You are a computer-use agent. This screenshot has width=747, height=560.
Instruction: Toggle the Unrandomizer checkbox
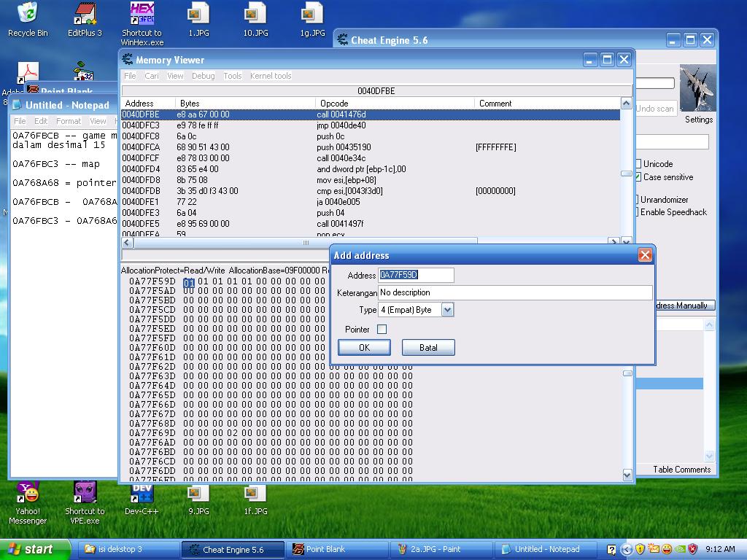pyautogui.click(x=638, y=199)
